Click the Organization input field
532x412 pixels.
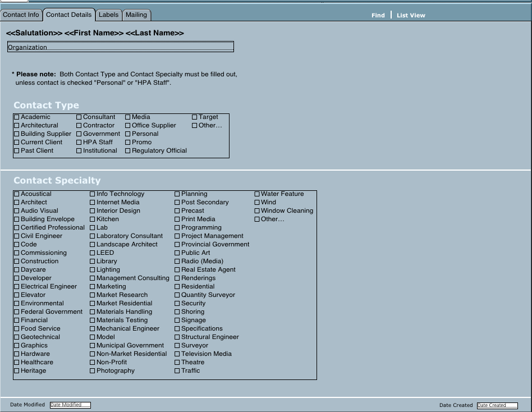pos(120,47)
